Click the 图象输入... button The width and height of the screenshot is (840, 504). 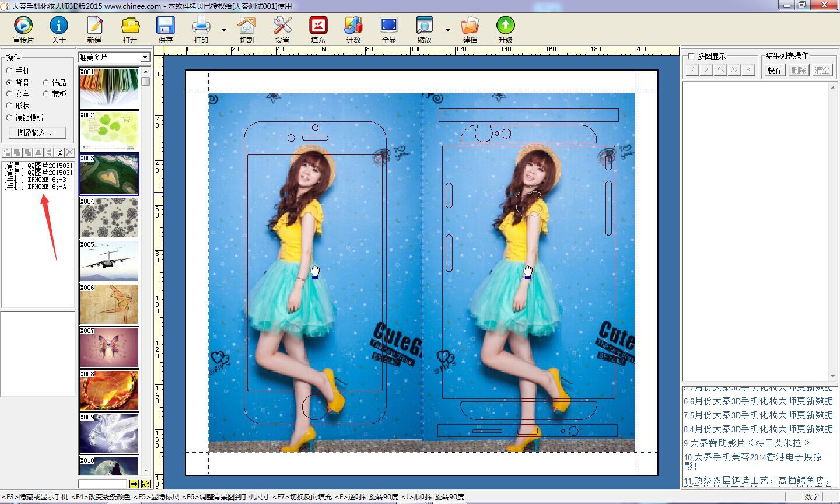36,132
